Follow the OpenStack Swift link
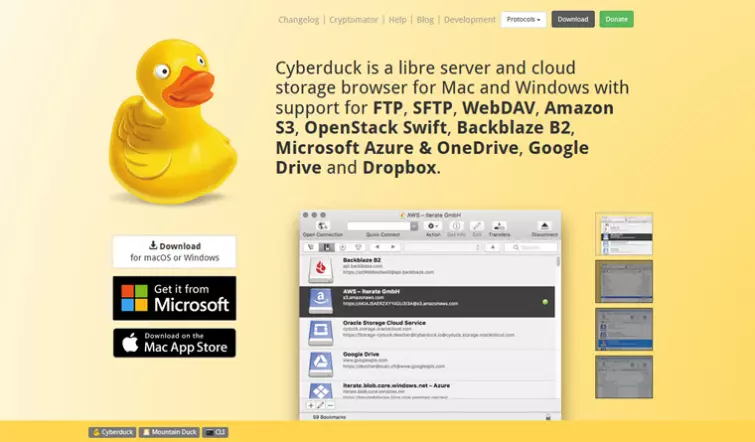Viewport: 755px width, 442px height. (375, 128)
